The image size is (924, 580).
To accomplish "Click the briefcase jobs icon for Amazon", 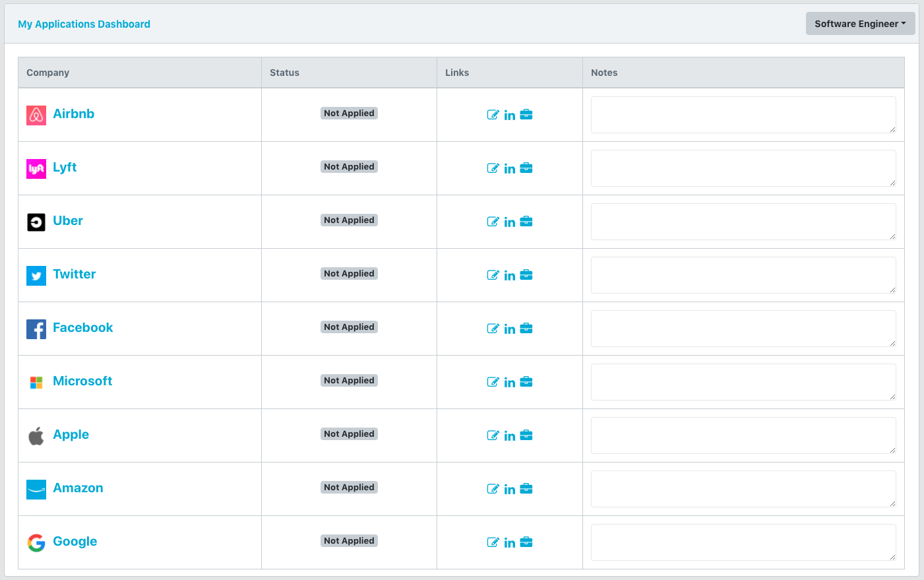I will (x=526, y=489).
